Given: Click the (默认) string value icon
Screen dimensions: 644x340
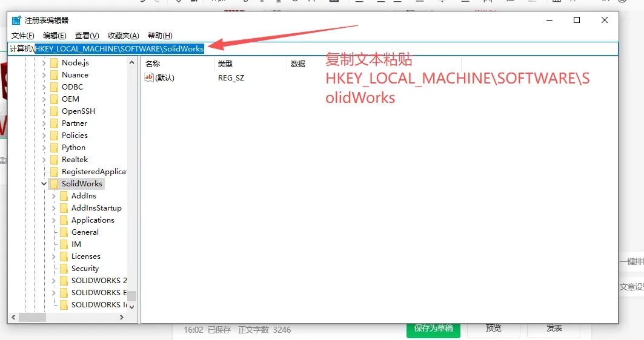Looking at the screenshot, I should (x=148, y=77).
